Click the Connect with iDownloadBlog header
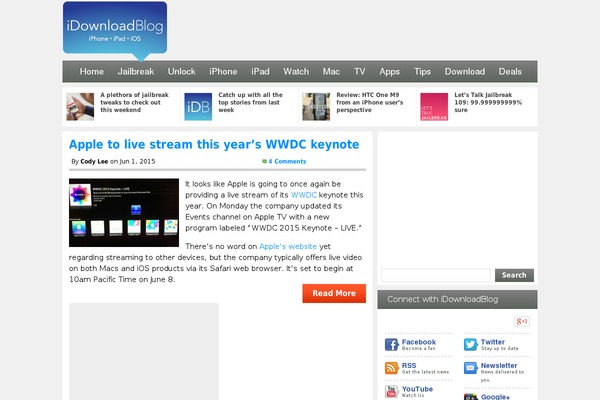The width and height of the screenshot is (600, 400). click(457, 299)
